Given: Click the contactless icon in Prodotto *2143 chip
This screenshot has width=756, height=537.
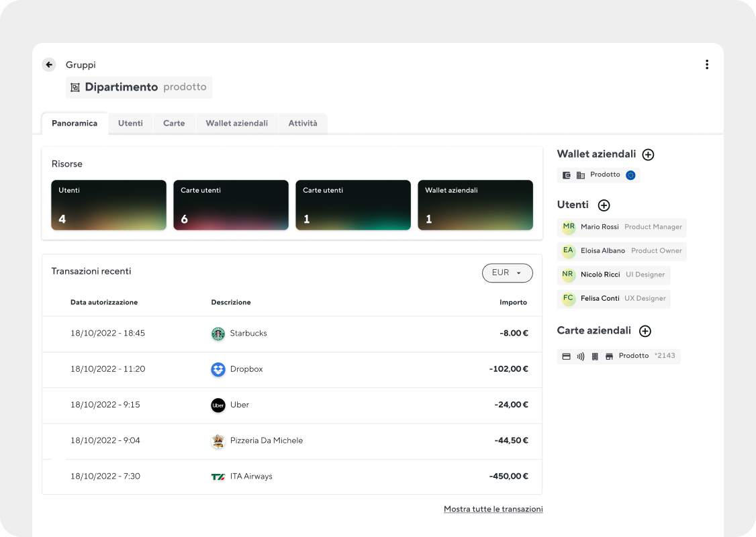Looking at the screenshot, I should [x=581, y=356].
